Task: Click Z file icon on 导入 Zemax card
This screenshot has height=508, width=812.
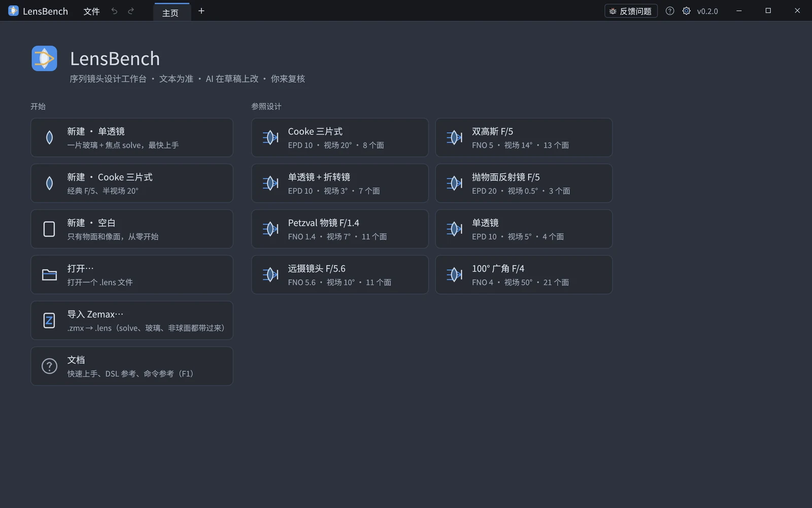Action: [49, 321]
